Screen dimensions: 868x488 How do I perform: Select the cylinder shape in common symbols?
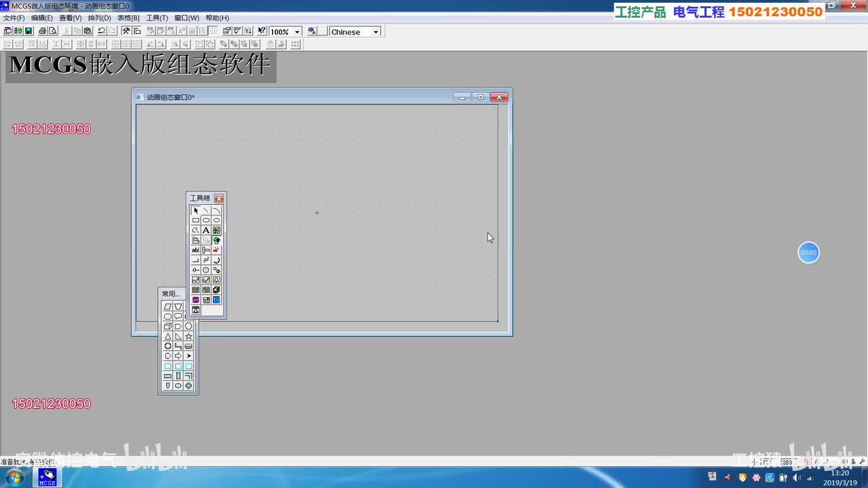(x=189, y=346)
